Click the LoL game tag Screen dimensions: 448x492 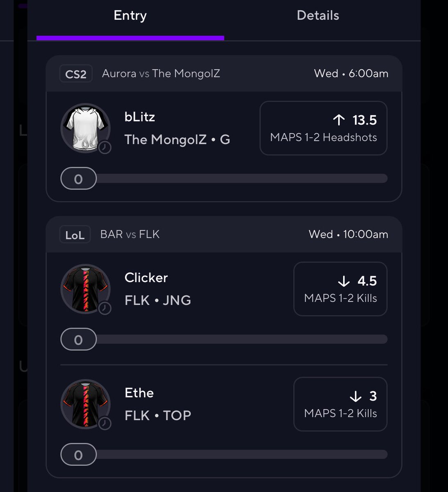(x=75, y=235)
